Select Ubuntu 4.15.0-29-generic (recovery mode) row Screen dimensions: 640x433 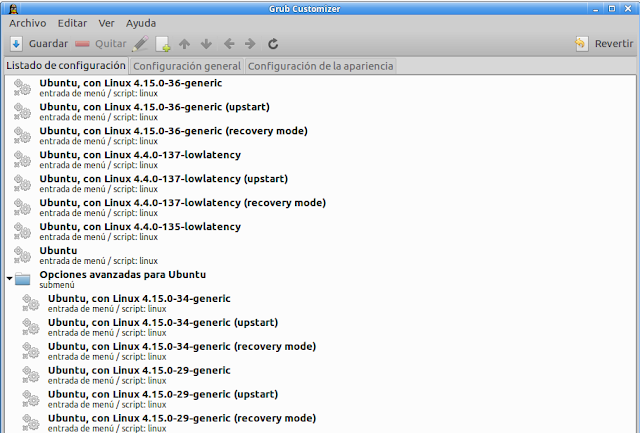[x=320, y=423]
